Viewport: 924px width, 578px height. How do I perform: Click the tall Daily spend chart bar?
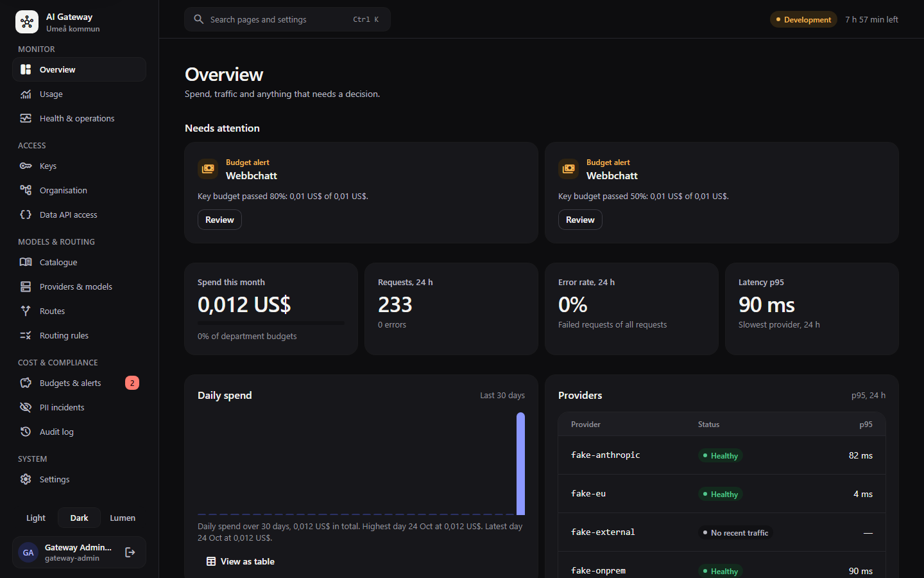coord(520,463)
